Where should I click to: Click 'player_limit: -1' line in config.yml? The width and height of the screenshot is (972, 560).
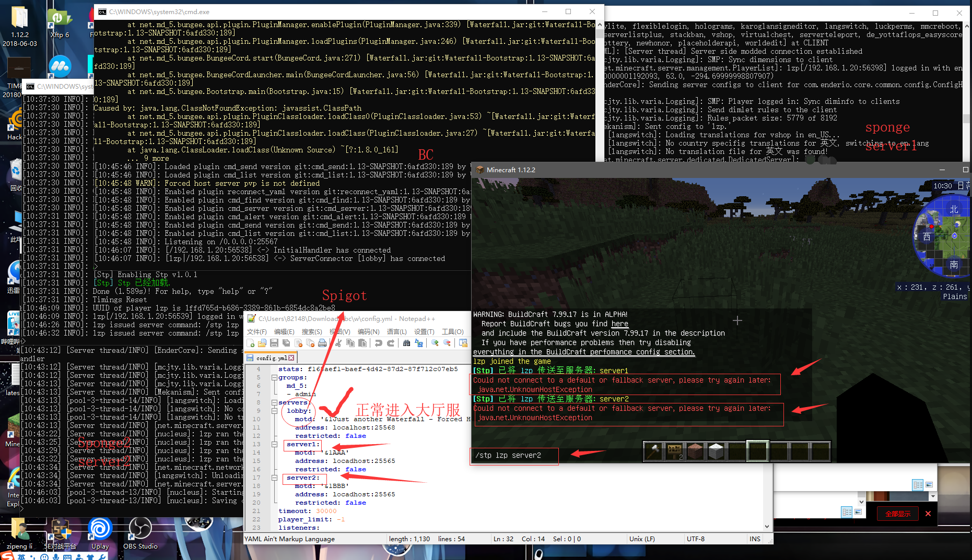[311, 519]
